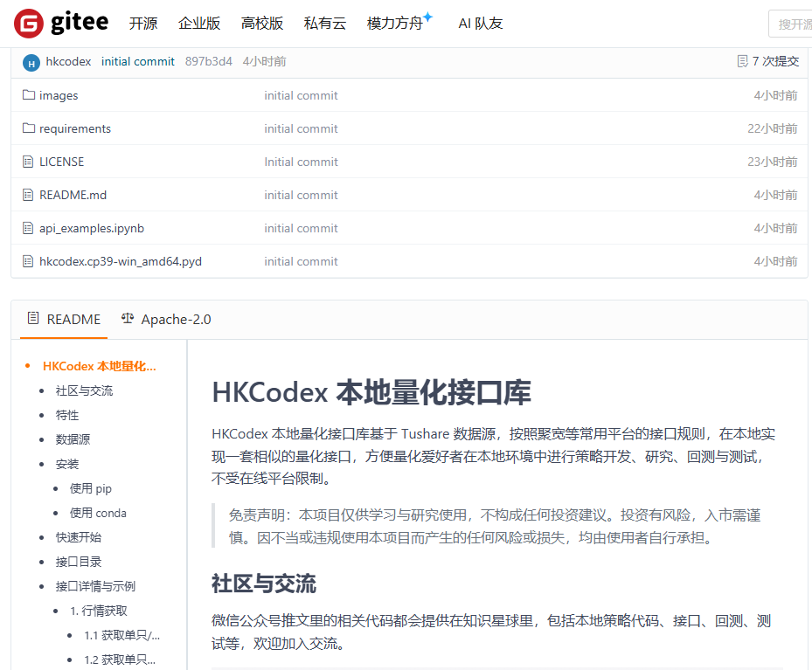Click the Gitee logo icon

29,24
